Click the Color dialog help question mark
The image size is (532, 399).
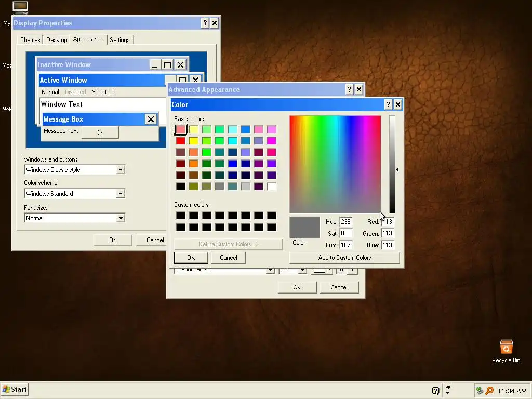pos(389,104)
